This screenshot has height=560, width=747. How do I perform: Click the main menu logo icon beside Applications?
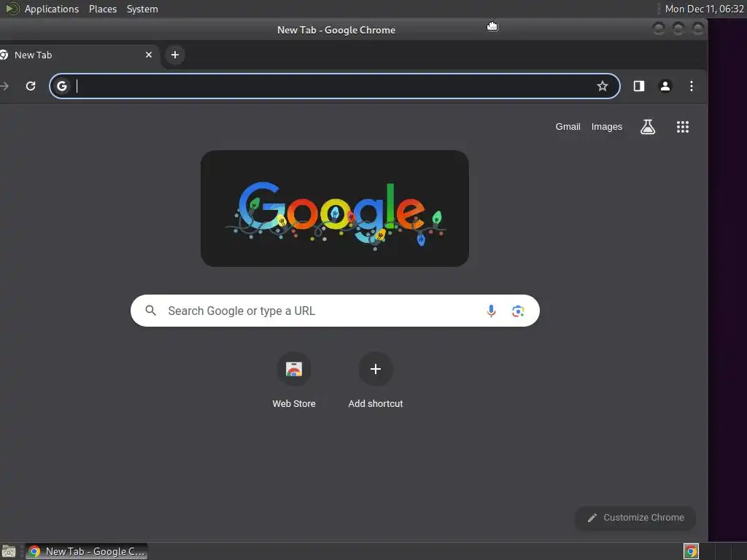pos(12,9)
